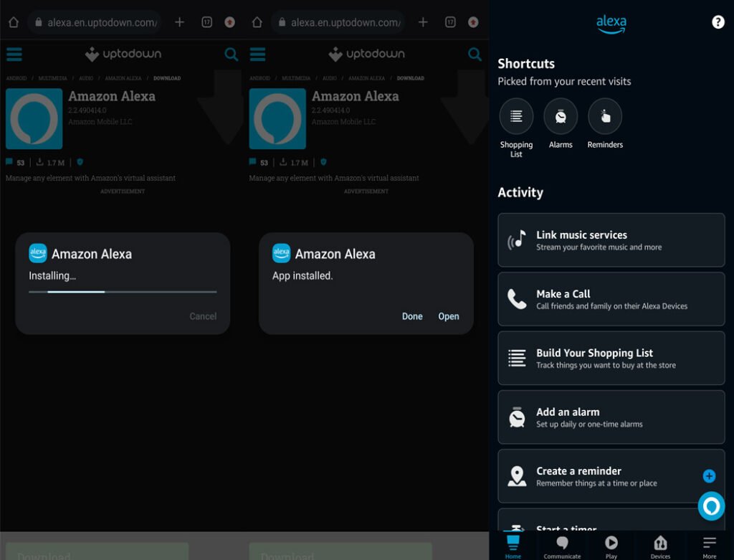
Task: Tap Open on the App installed dialog
Action: coord(449,316)
